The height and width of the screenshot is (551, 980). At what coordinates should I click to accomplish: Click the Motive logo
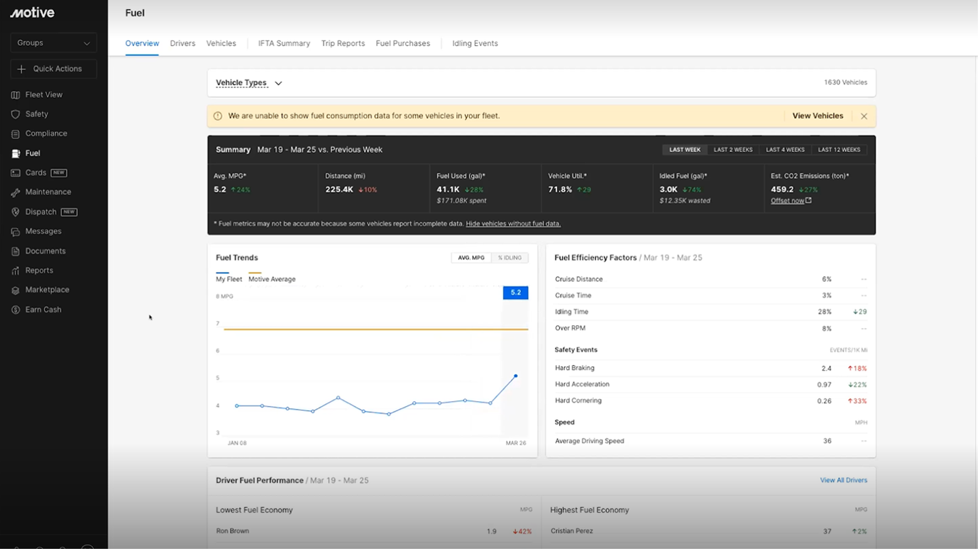tap(32, 13)
